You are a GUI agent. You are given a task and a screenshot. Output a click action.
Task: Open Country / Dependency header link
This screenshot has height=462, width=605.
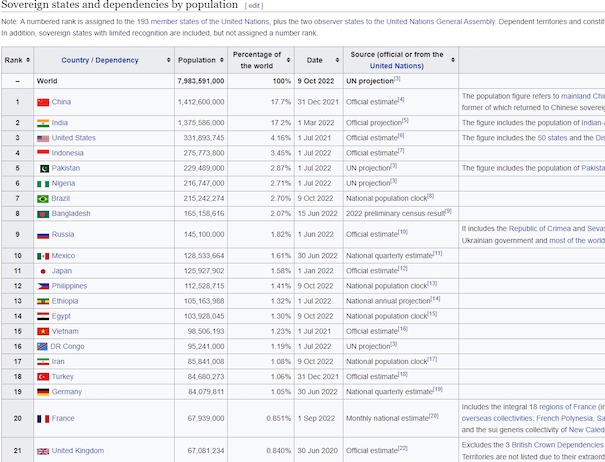tap(100, 60)
